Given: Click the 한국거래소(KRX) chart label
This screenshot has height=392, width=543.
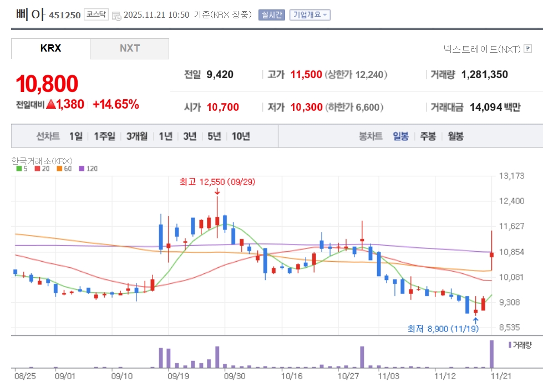Looking at the screenshot, I should pos(42,161).
